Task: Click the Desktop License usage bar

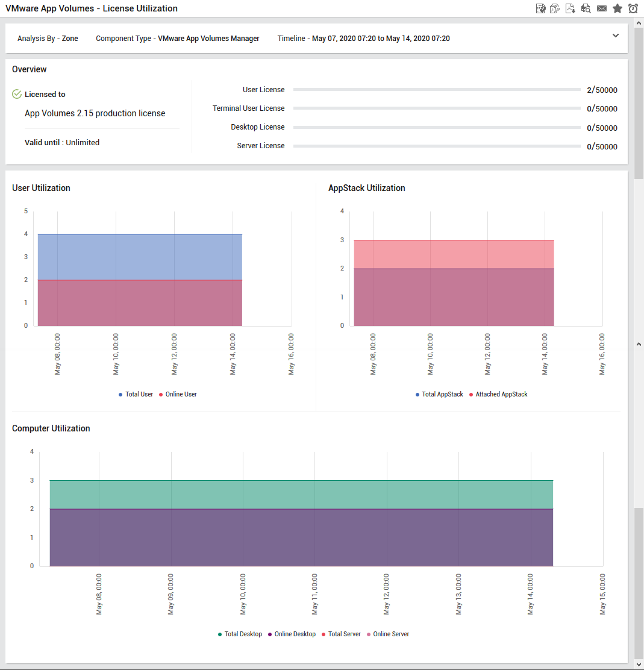Action: tap(437, 127)
